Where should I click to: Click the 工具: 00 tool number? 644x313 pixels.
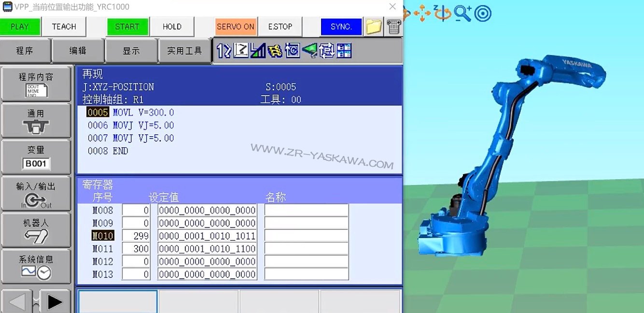pyautogui.click(x=281, y=100)
